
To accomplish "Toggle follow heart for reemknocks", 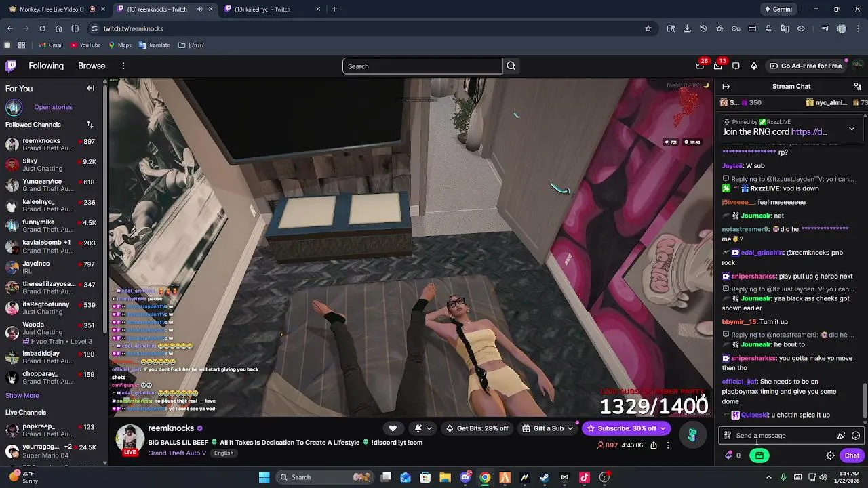I will (x=393, y=428).
